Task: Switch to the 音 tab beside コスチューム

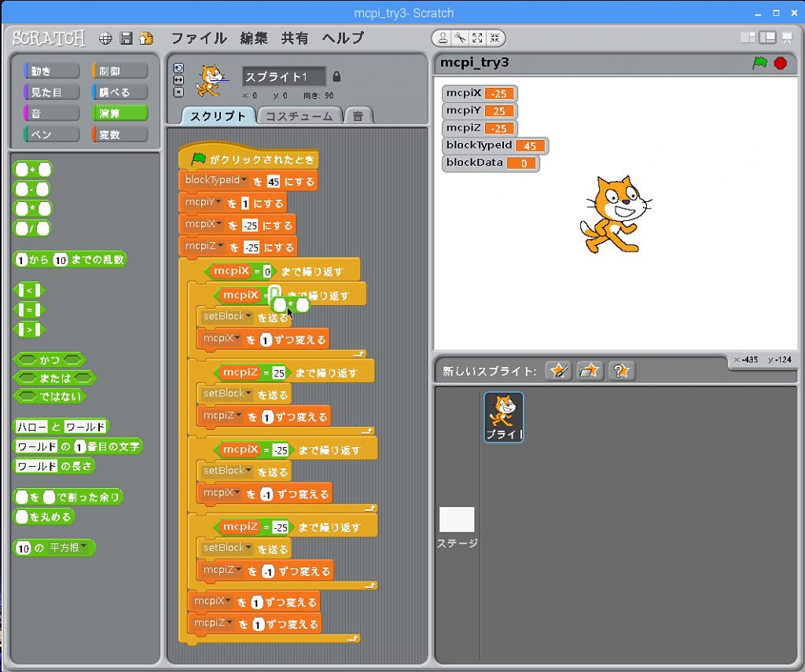Action: (x=358, y=116)
